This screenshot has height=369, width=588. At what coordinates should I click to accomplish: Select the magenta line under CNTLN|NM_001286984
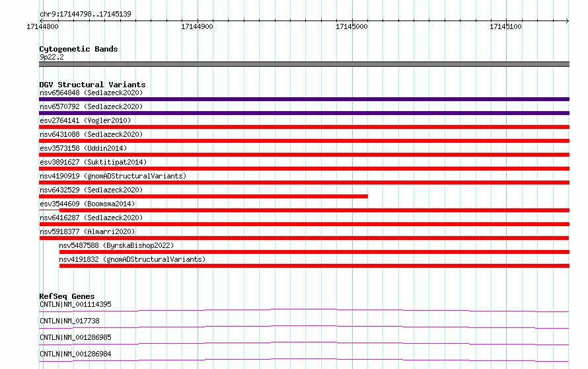click(304, 359)
